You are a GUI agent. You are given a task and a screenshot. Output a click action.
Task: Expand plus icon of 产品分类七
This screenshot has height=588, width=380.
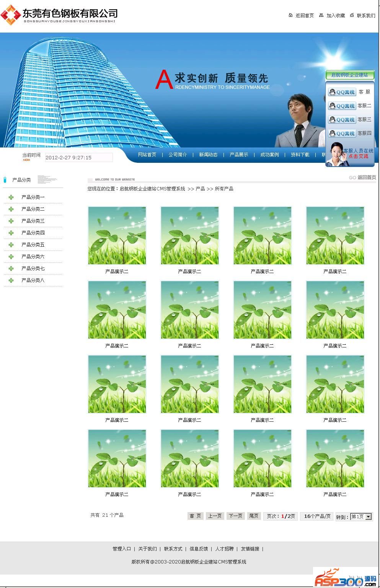[x=11, y=269]
